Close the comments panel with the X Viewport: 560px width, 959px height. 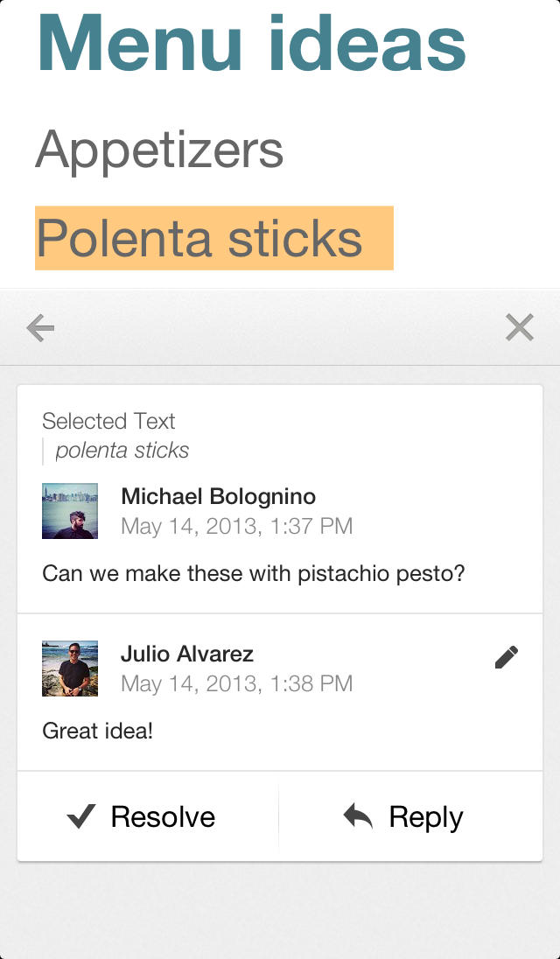tap(520, 327)
